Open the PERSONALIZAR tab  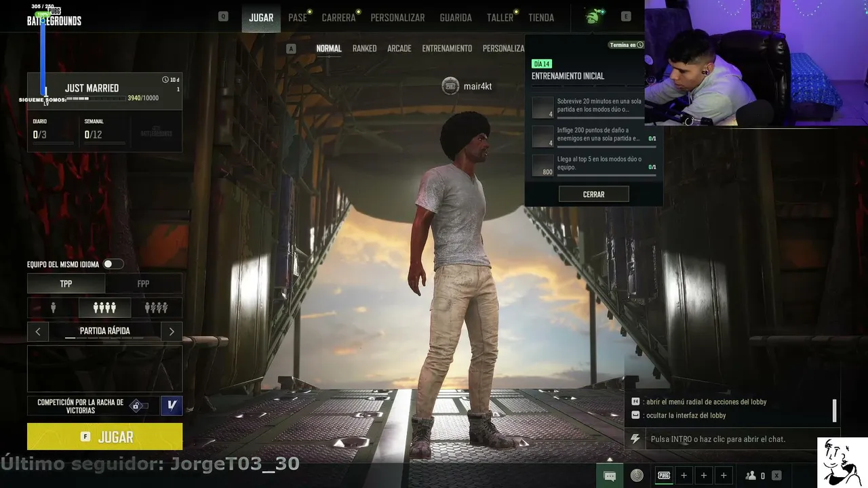pyautogui.click(x=397, y=18)
